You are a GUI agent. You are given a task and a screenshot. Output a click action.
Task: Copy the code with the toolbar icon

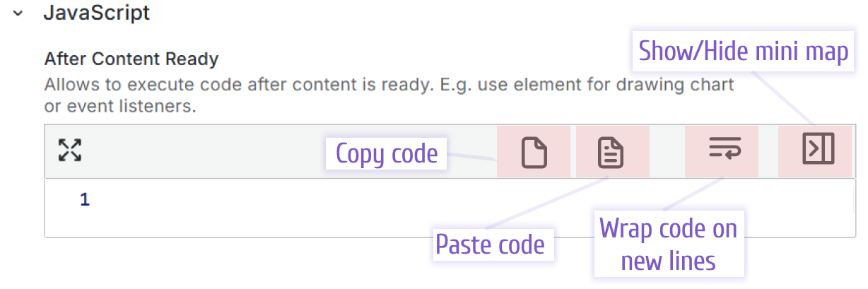click(x=534, y=152)
